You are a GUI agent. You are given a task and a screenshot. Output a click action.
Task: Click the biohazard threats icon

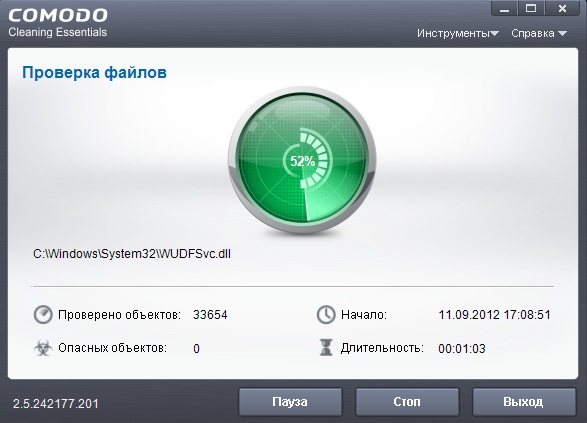(43, 348)
